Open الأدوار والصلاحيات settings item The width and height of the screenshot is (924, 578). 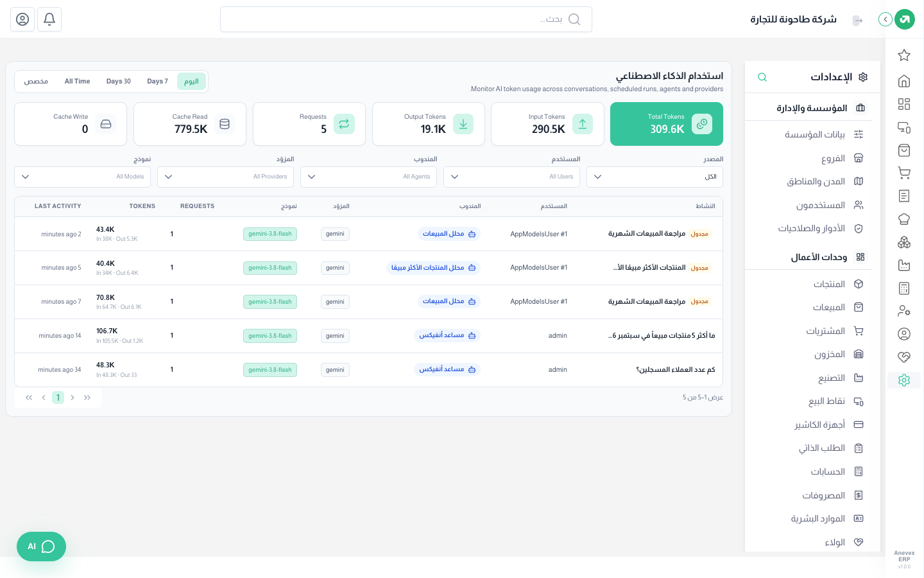(811, 228)
